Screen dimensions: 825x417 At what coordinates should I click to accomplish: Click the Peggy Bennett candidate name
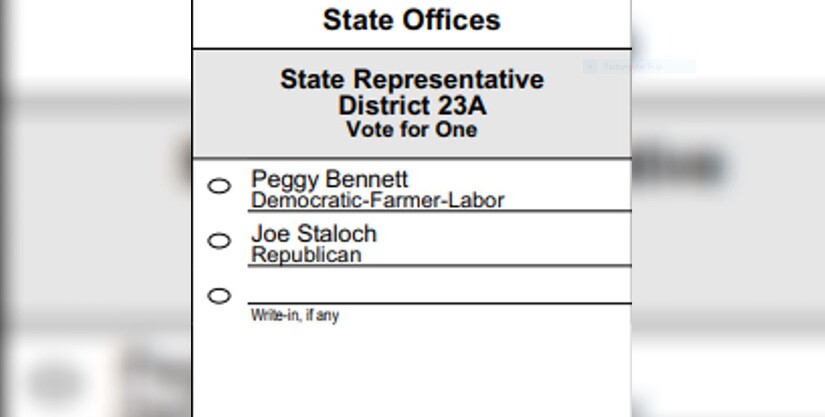click(x=329, y=179)
